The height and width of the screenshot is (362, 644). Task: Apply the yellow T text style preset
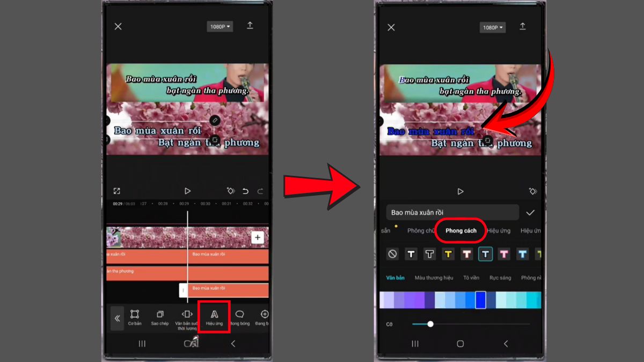[x=448, y=254]
